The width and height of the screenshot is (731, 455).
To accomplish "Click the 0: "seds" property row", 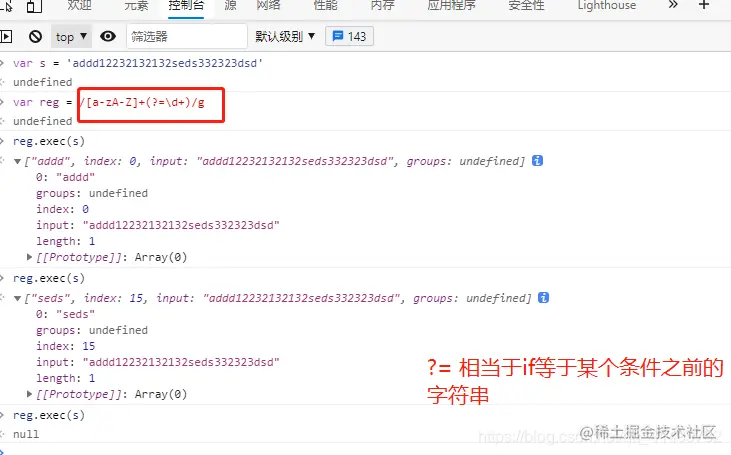I will tap(65, 314).
